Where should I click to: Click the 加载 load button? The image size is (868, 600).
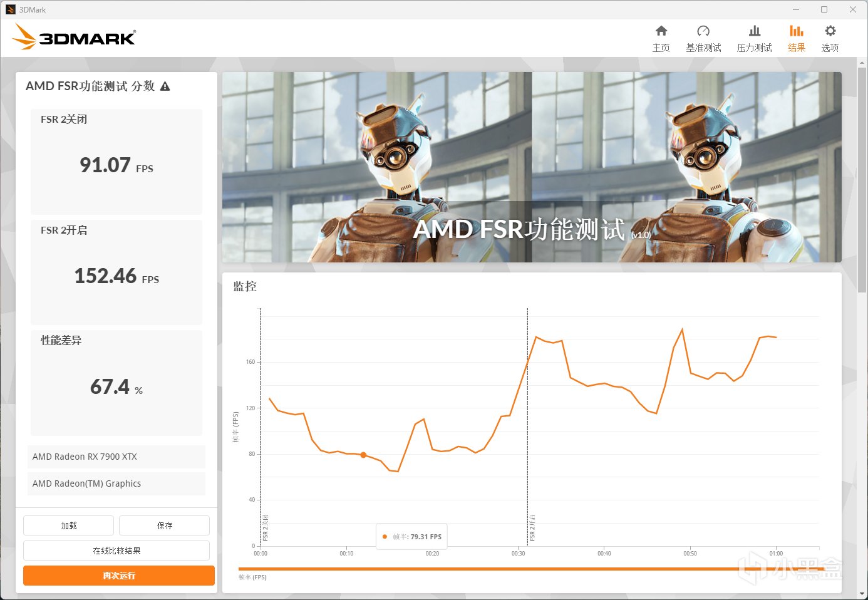(69, 525)
